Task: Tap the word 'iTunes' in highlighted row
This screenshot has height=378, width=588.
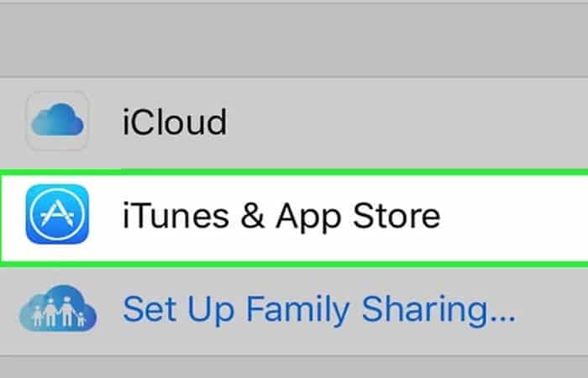Action: 176,215
